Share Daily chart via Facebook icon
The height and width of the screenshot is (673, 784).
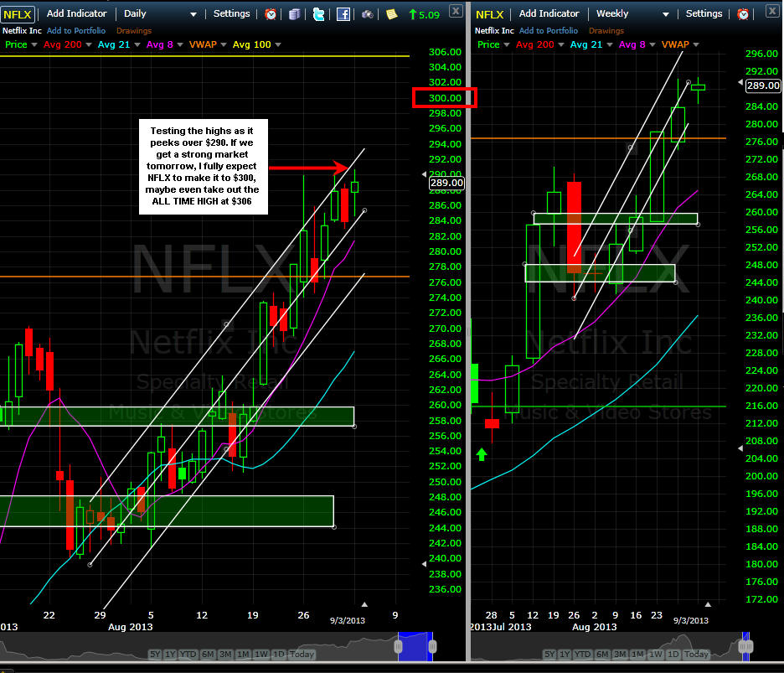343,14
